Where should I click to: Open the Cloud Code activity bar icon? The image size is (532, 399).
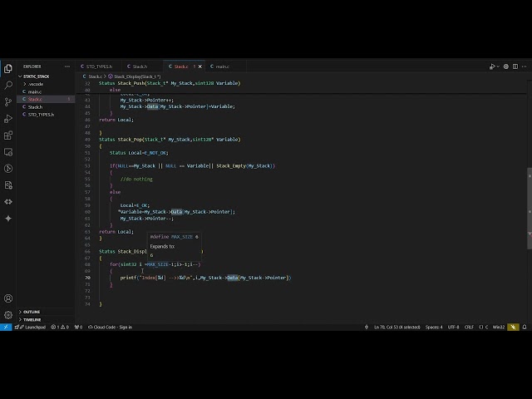pos(8,202)
